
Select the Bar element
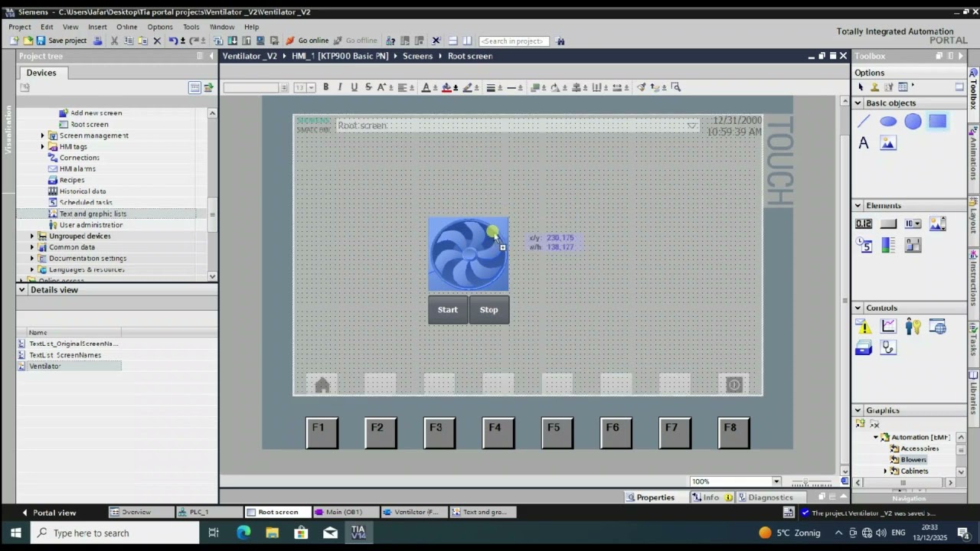point(888,246)
